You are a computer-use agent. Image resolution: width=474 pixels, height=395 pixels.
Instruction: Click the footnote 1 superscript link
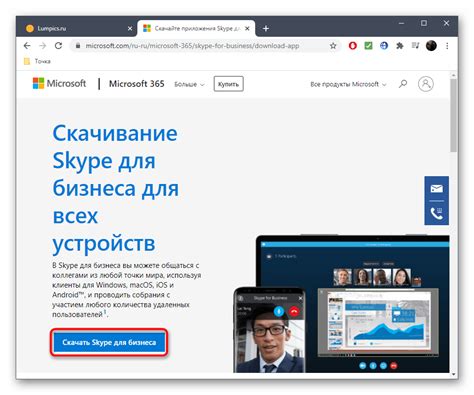pos(105,312)
